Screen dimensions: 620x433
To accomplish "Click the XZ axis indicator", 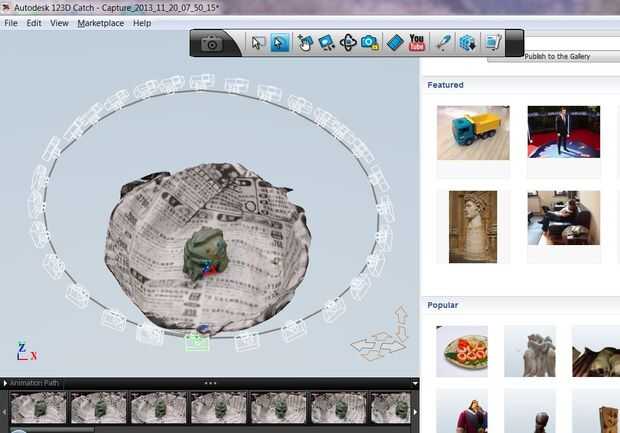I will (x=26, y=352).
